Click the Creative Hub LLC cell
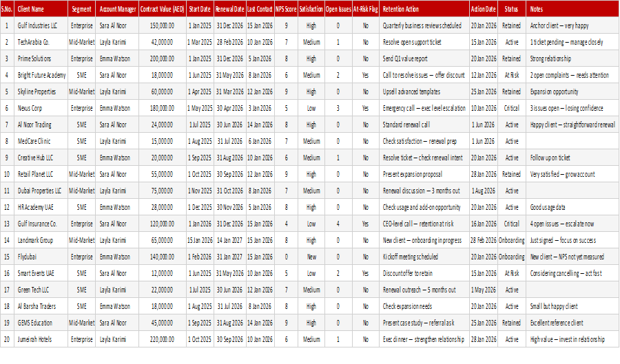This screenshot has width=620, height=364. pos(41,158)
